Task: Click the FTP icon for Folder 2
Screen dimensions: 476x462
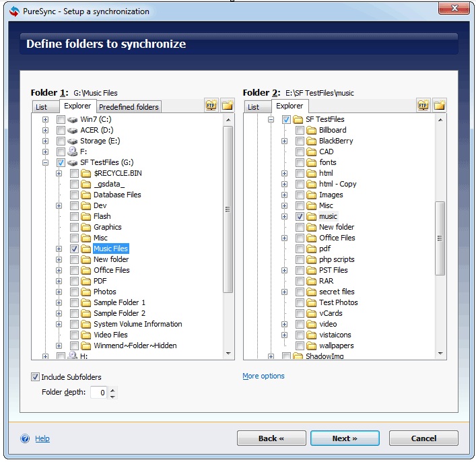Action: [423, 106]
